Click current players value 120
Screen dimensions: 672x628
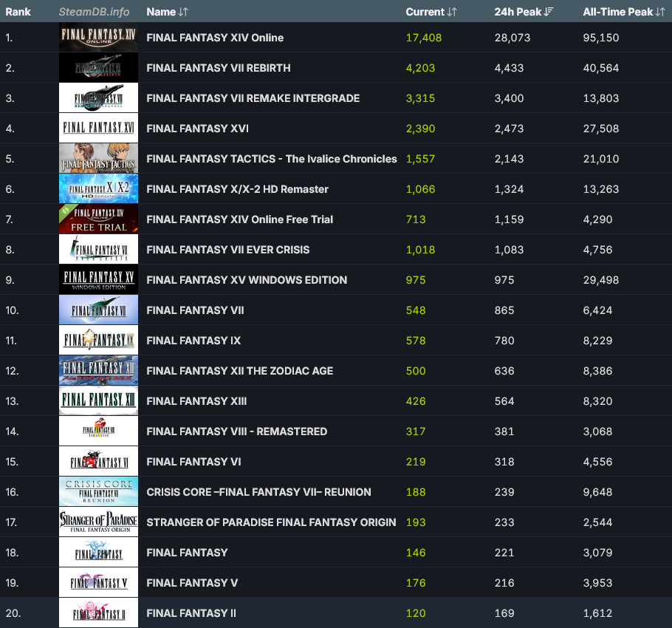(x=416, y=613)
